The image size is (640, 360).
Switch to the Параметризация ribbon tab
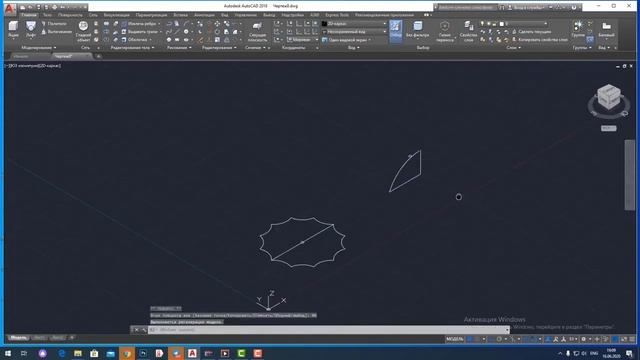(151, 15)
